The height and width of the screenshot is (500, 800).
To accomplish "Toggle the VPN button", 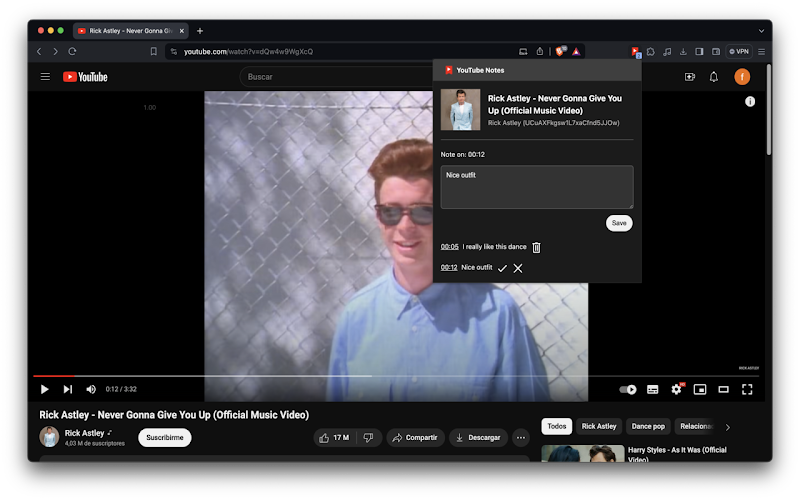I will coord(738,52).
